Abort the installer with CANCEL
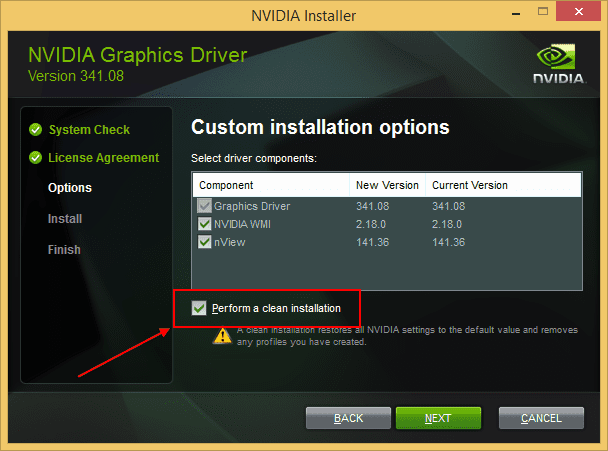608x451 pixels. coord(541,418)
